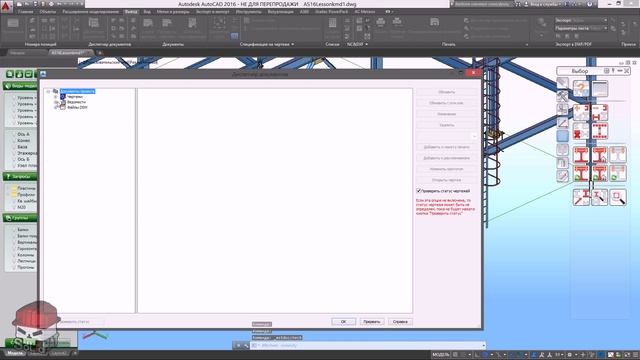
Task: Click the plain red I-beam icon
Action: 581,155
